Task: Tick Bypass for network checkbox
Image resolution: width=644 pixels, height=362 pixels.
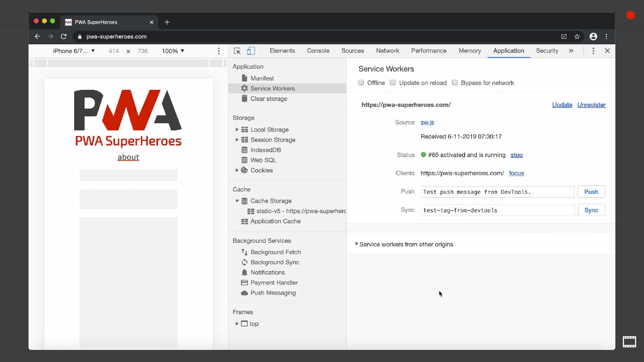Action: (454, 83)
